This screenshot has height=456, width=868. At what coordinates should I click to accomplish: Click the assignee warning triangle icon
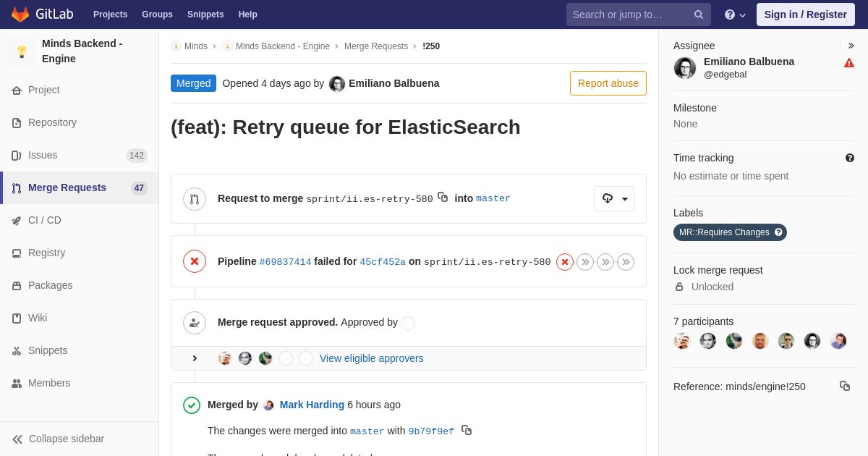(x=849, y=63)
